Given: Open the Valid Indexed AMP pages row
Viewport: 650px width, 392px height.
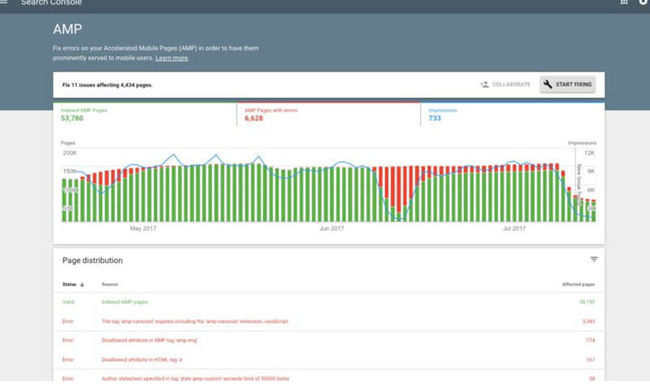Looking at the screenshot, I should (x=329, y=302).
